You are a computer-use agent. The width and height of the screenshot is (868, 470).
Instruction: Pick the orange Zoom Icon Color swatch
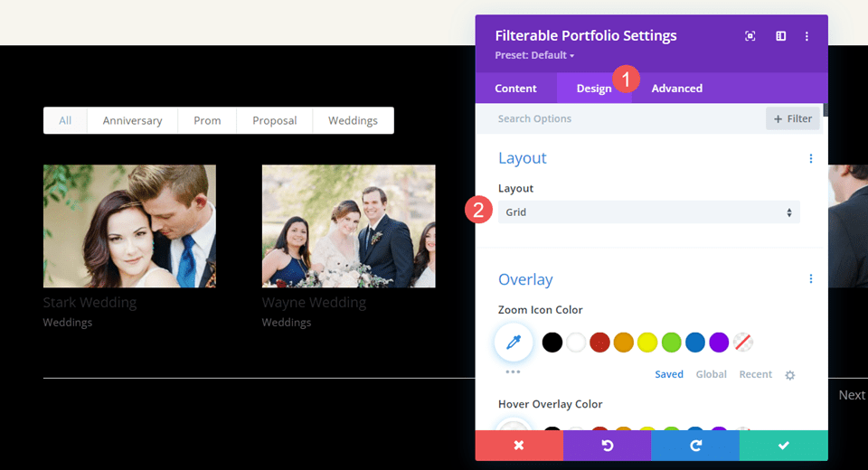[x=623, y=343]
